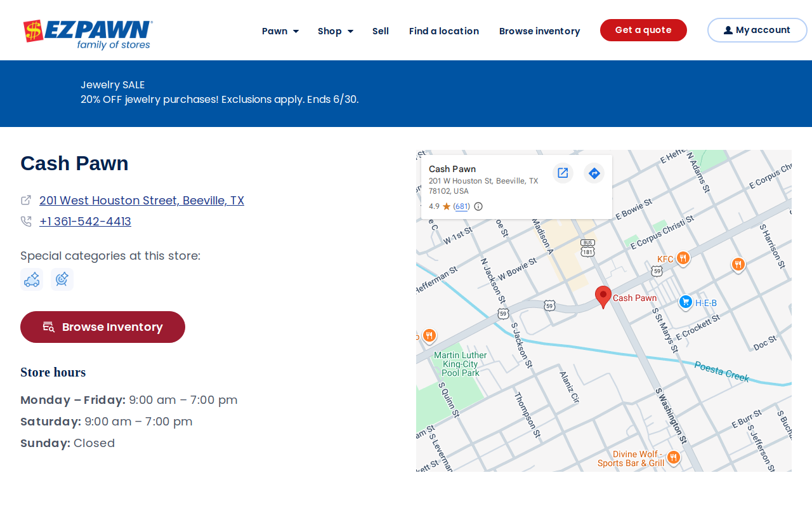The height and width of the screenshot is (508, 812).
Task: Open the 681 reviews link
Action: pyautogui.click(x=462, y=206)
